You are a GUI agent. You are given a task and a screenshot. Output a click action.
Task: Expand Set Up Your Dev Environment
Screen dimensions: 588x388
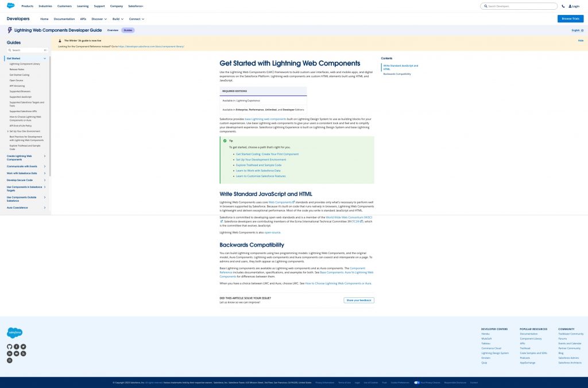pyautogui.click(x=8, y=131)
